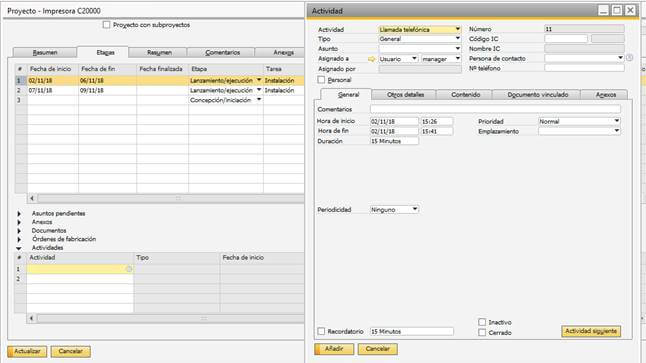The height and width of the screenshot is (363, 646).
Task: Click the Fecha finalizada column header
Action: [x=162, y=69]
